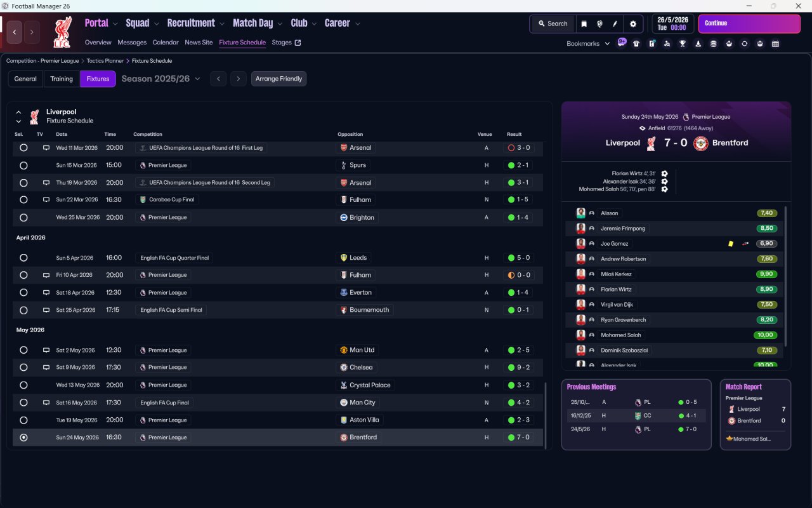Click the Brentford badge in the match header
812x508 pixels.
click(x=700, y=143)
